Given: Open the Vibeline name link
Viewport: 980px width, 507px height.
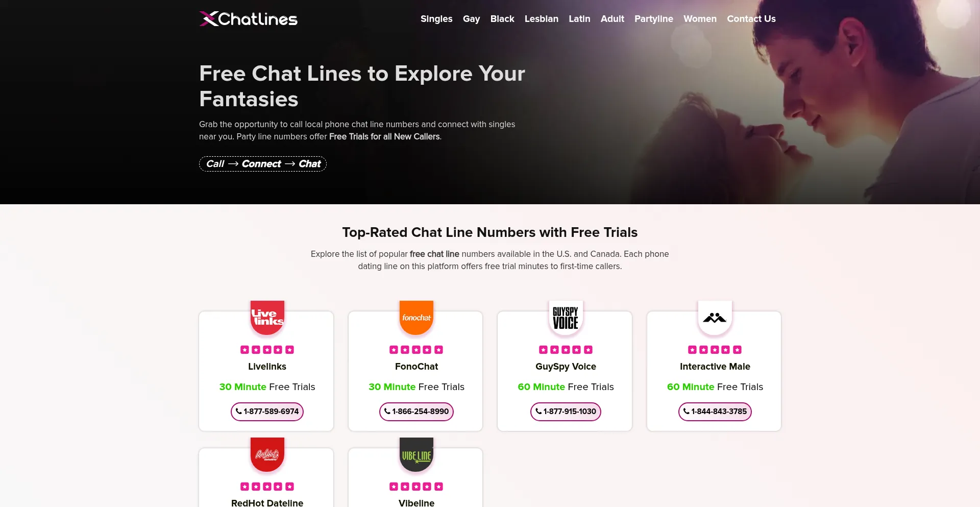Looking at the screenshot, I should [416, 502].
